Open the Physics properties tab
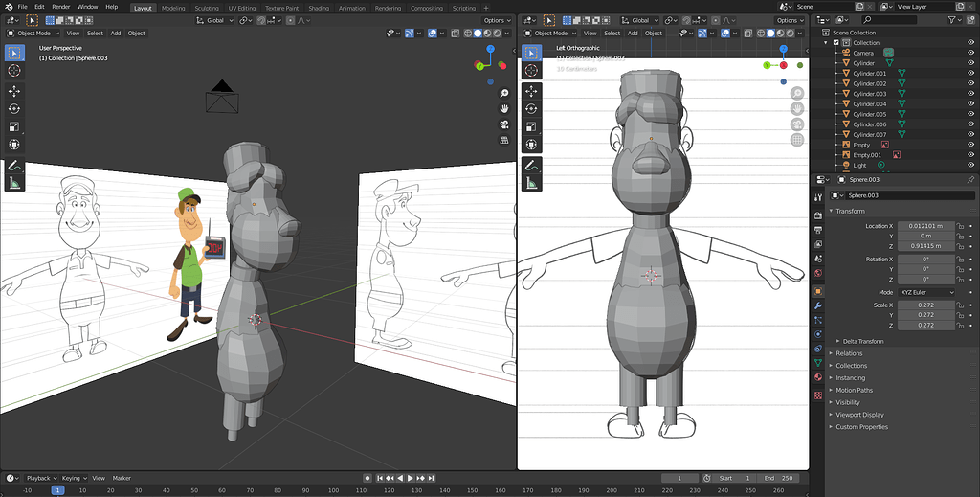The image size is (980, 497). point(818,334)
